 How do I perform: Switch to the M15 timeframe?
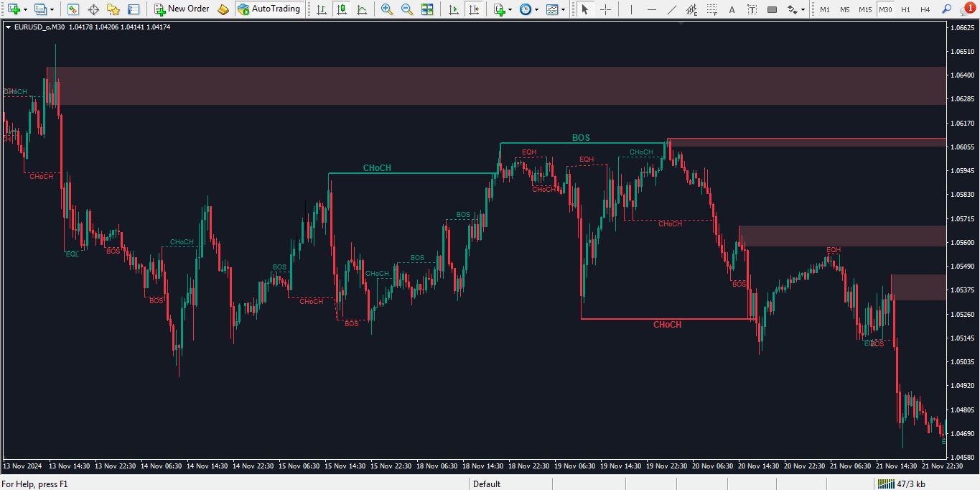pyautogui.click(x=865, y=9)
